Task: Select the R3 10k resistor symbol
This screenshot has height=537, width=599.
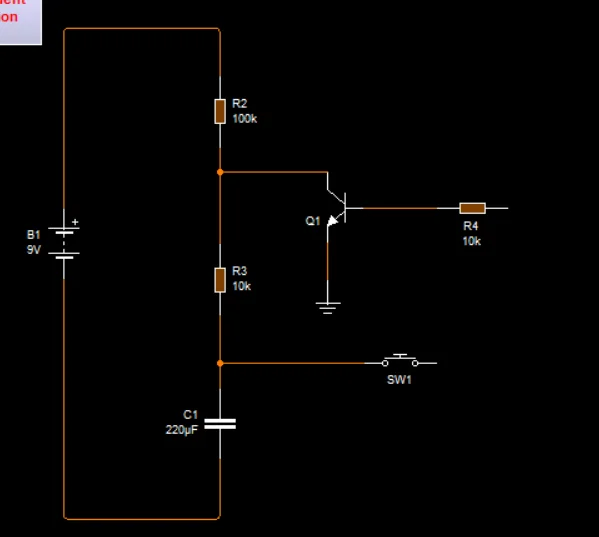Action: pyautogui.click(x=220, y=280)
